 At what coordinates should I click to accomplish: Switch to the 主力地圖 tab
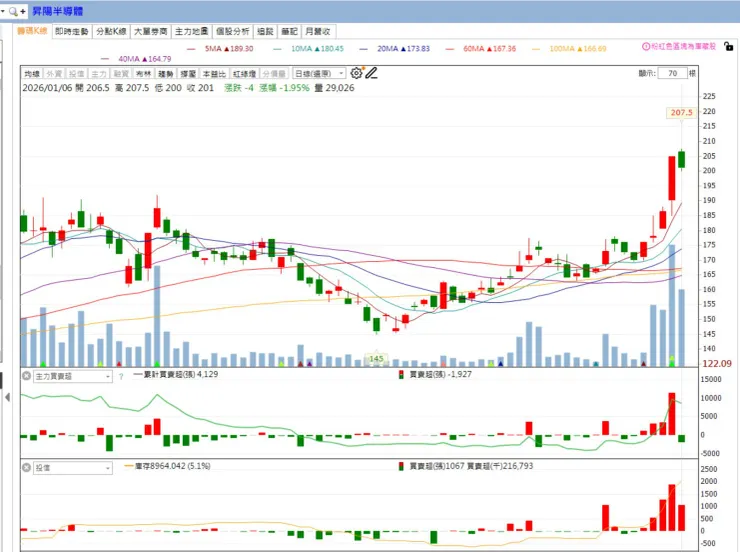[x=191, y=31]
